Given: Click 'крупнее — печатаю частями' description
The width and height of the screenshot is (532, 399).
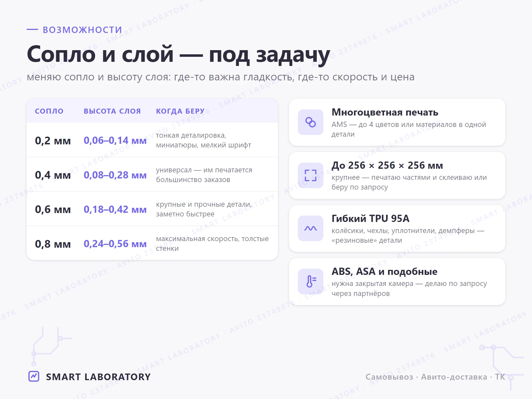Looking at the screenshot, I should [409, 182].
